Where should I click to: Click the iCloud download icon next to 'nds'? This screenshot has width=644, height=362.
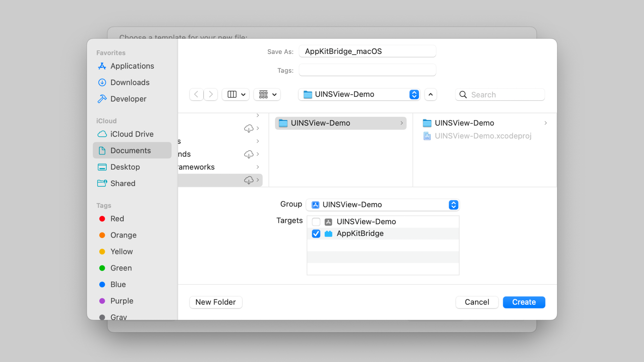[249, 154]
